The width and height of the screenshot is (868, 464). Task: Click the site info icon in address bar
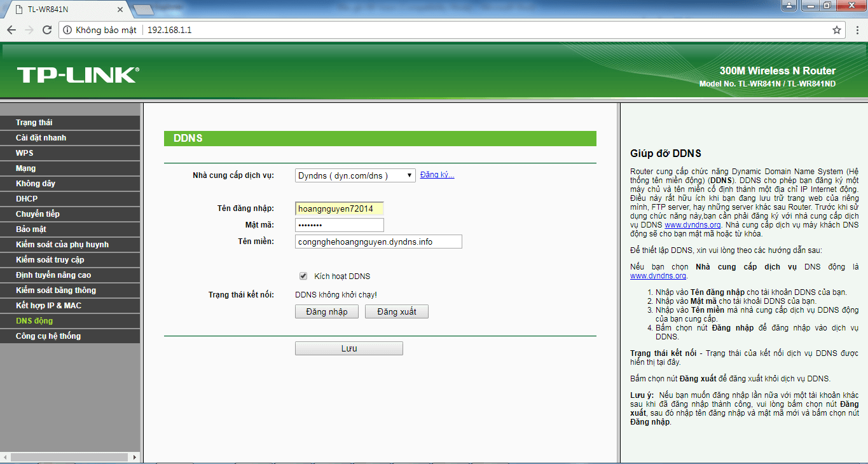coord(67,30)
